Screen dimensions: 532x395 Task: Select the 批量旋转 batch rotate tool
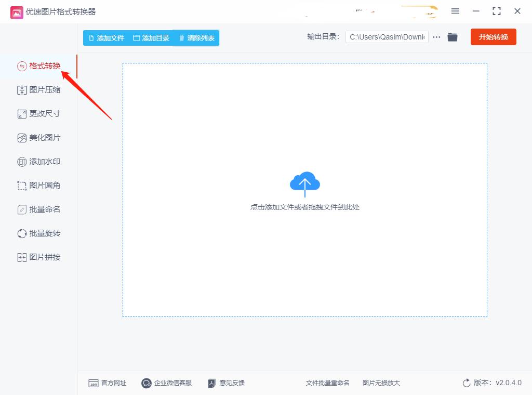[38, 233]
